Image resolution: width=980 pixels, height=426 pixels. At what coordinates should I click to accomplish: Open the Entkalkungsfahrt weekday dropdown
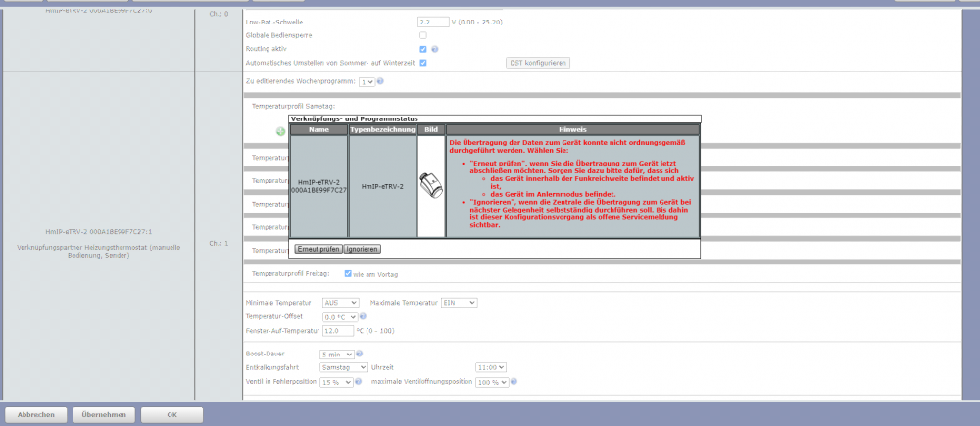(x=343, y=368)
